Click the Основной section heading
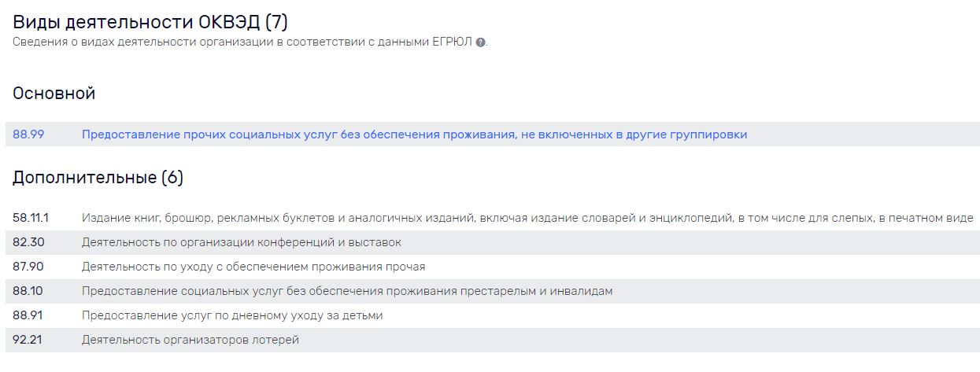Screen dimensions: 980x372 pos(54,93)
